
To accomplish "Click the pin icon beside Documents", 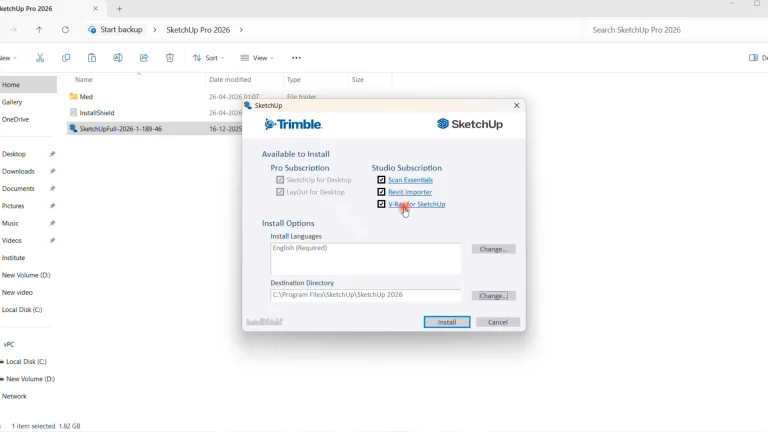I will (x=52, y=189).
